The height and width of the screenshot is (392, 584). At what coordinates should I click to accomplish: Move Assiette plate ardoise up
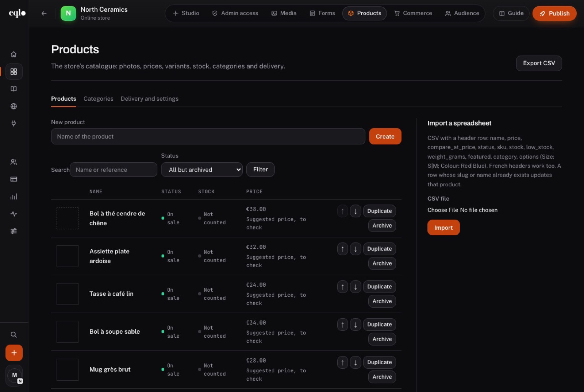pos(342,249)
